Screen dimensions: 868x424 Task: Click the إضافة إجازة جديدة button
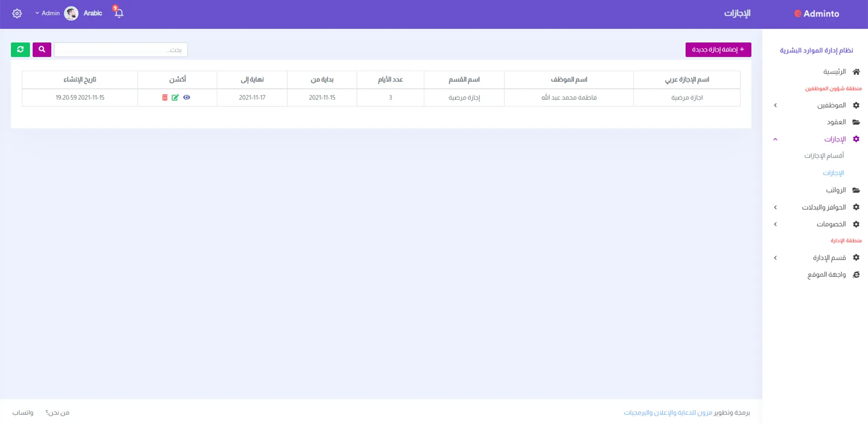click(x=718, y=49)
